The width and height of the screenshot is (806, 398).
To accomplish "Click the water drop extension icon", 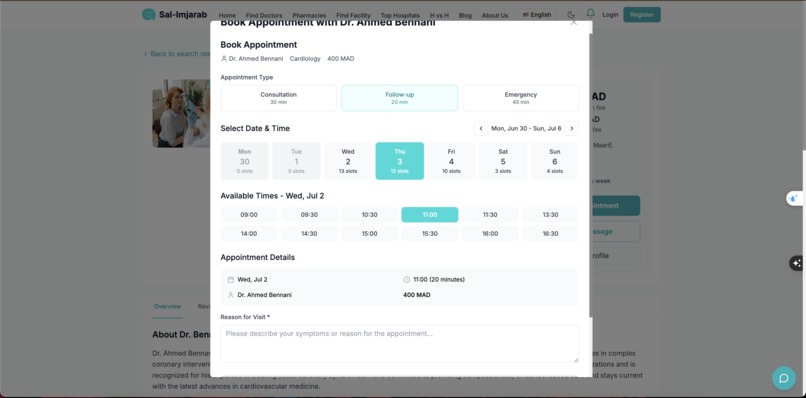I will point(794,198).
